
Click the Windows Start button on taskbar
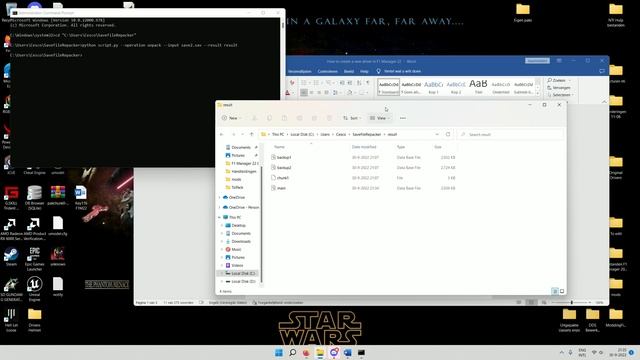(x=279, y=353)
